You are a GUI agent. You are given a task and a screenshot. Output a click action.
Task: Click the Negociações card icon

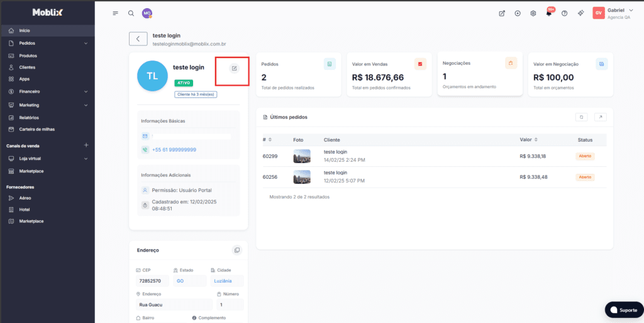tap(511, 63)
